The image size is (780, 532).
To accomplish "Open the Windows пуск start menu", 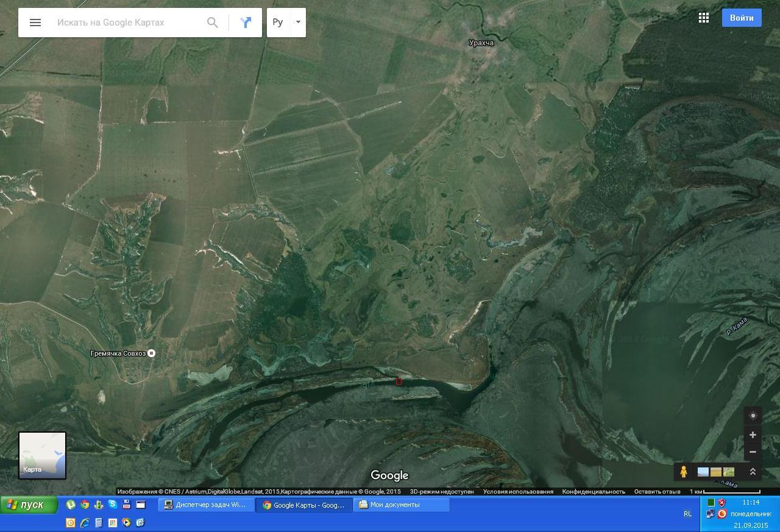I will [x=29, y=505].
